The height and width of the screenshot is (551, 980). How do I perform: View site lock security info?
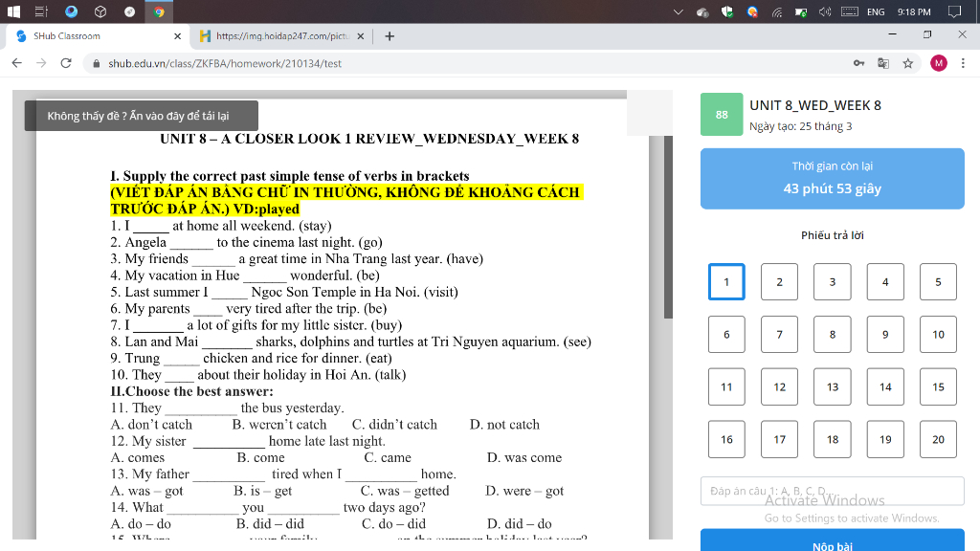pos(96,63)
